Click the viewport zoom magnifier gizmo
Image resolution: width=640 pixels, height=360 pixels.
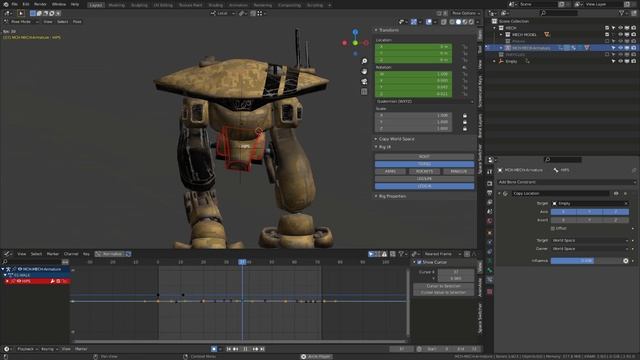(x=364, y=61)
